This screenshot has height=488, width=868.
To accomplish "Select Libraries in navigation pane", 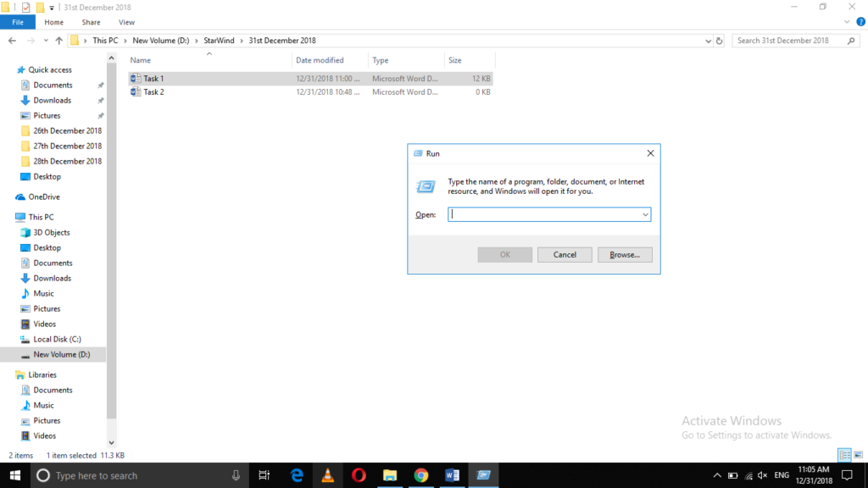I will click(42, 374).
